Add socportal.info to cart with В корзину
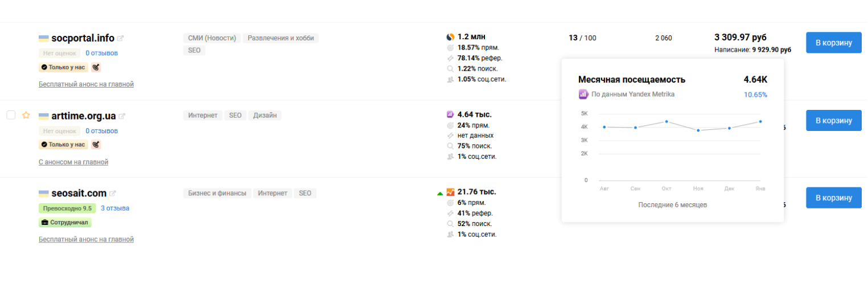 pos(833,43)
